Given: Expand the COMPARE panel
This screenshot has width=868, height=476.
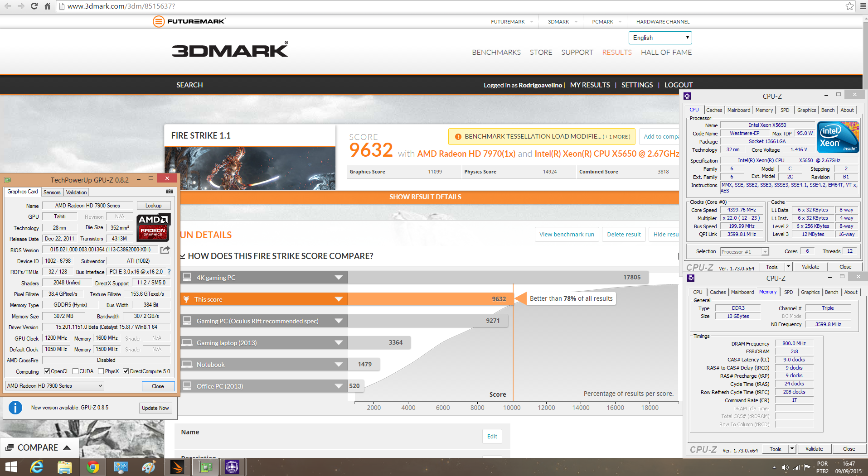Looking at the screenshot, I should (x=39, y=447).
